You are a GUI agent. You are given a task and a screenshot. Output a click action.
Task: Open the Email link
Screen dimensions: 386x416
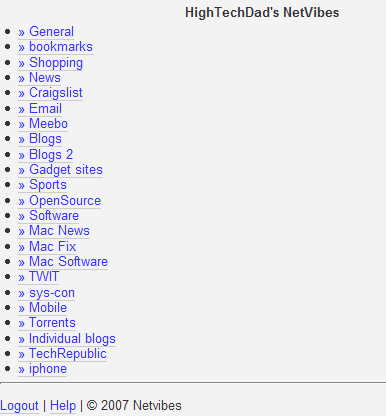point(40,109)
